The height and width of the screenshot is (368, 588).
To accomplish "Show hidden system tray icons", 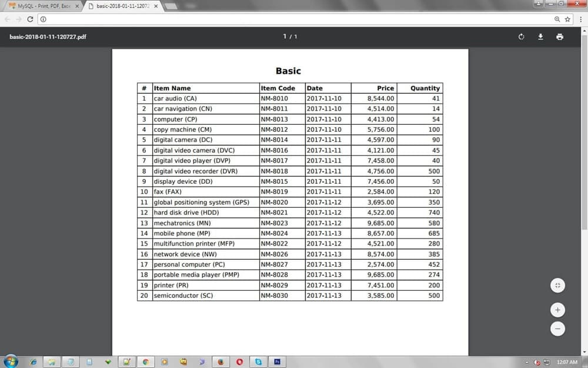I will 527,362.
